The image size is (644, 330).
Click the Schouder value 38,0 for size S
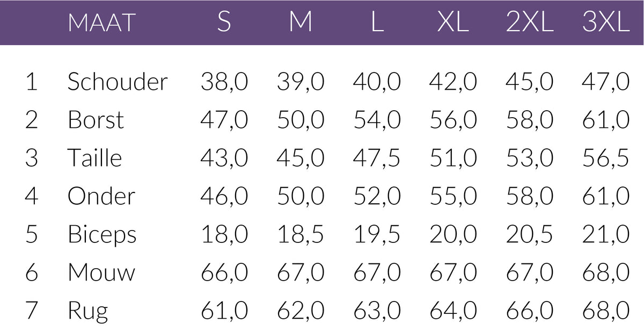coord(224,82)
